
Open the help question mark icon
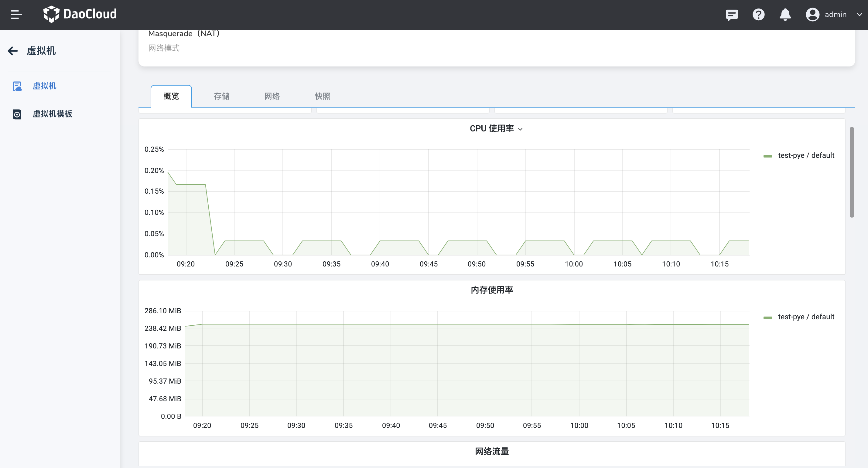coord(758,15)
